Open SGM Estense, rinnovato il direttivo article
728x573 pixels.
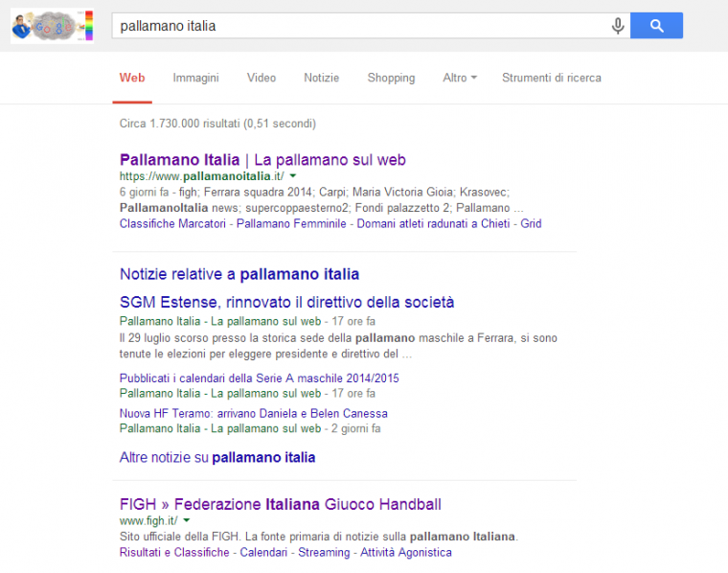[x=287, y=302]
